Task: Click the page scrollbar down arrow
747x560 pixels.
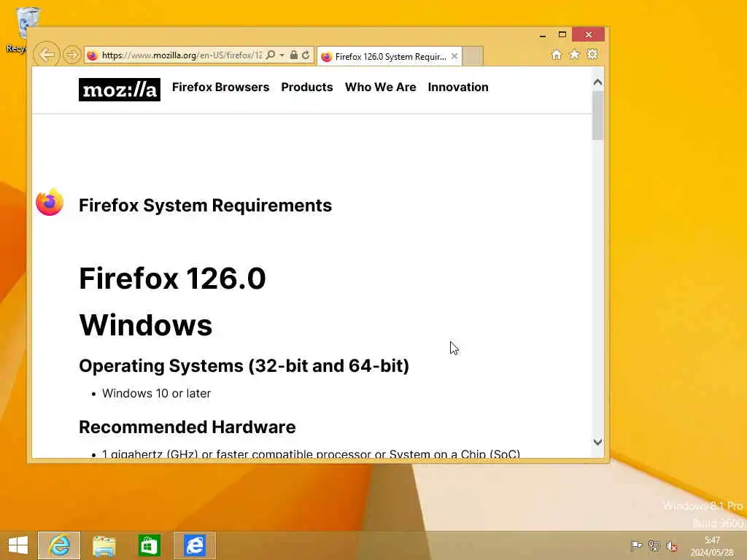Action: point(598,442)
